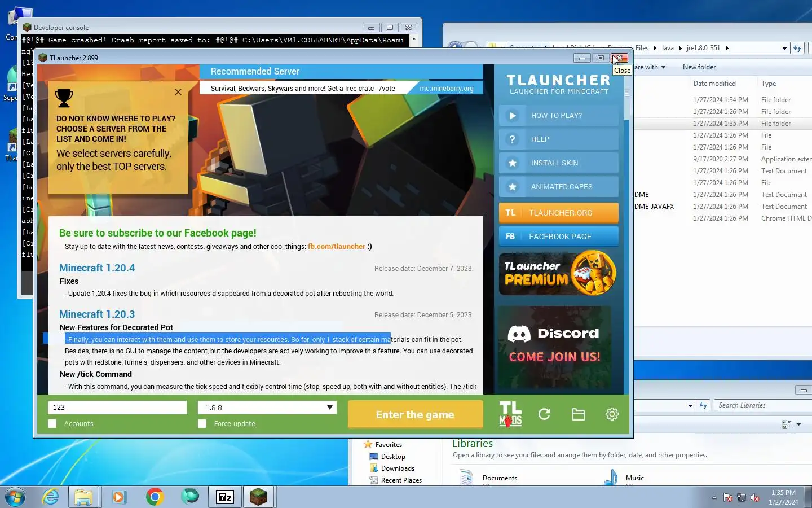Screen dimensions: 812x508
Task: Click the recommended server description text
Action: tap(303, 89)
